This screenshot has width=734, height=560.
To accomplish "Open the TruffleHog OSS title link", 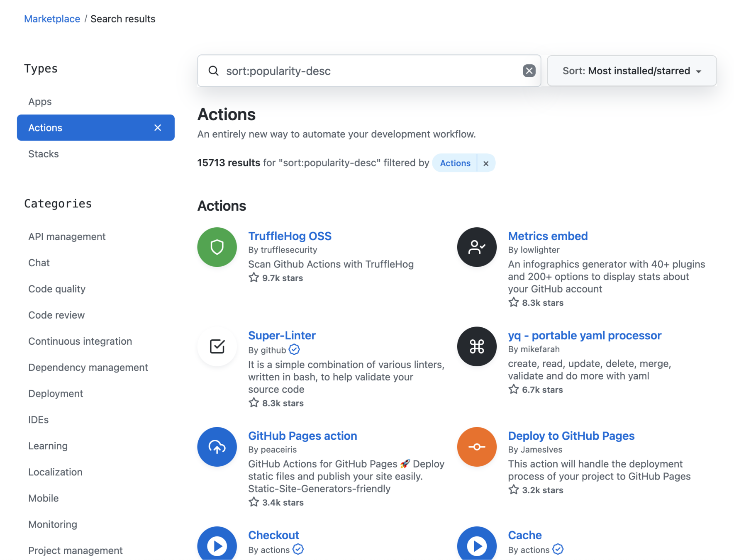I will point(290,236).
